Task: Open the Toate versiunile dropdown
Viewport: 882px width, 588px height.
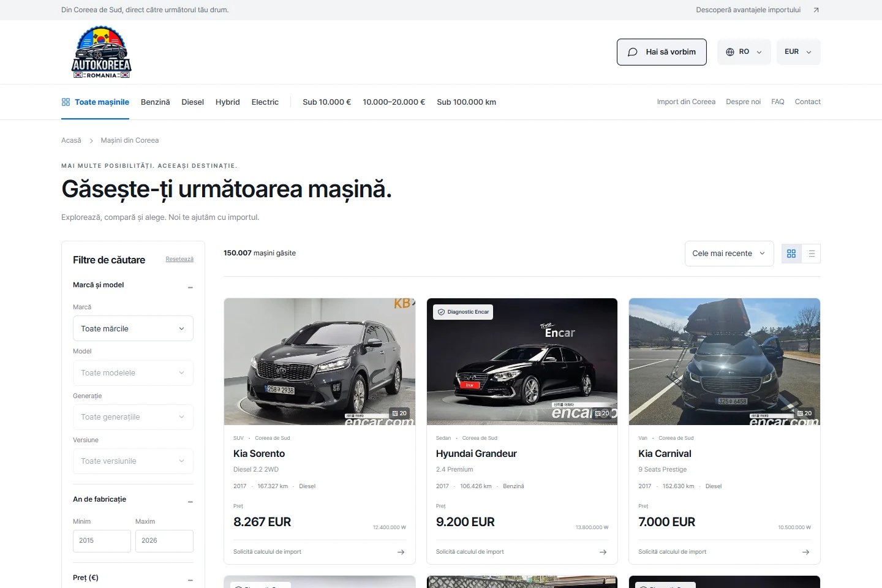Action: 133,461
